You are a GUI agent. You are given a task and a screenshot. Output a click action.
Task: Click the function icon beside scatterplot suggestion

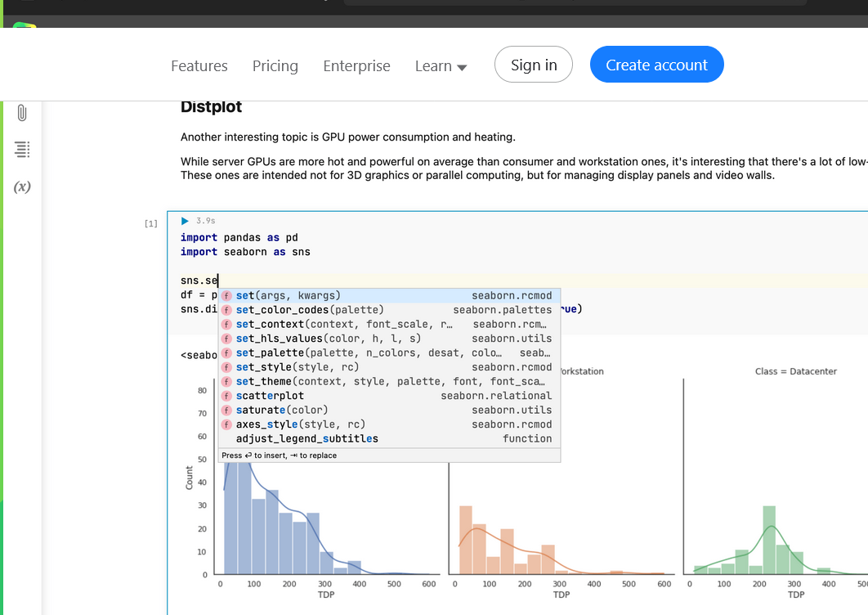point(226,395)
